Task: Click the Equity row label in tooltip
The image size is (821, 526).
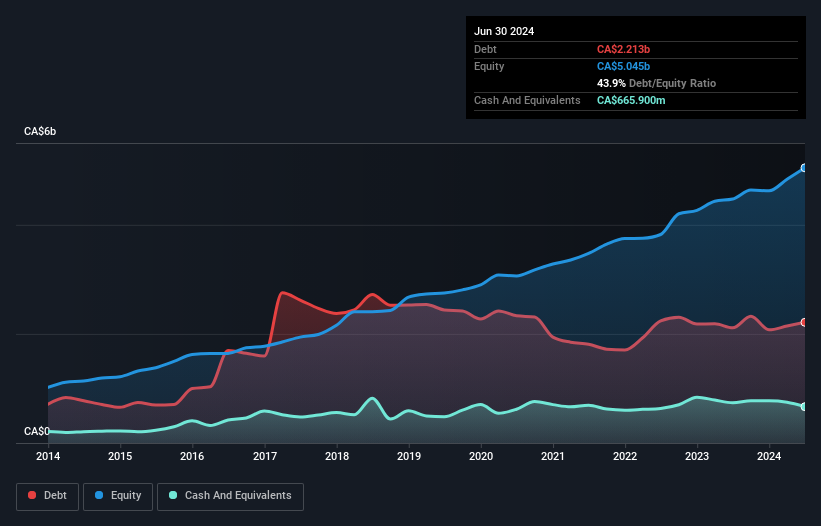Action: click(x=489, y=66)
